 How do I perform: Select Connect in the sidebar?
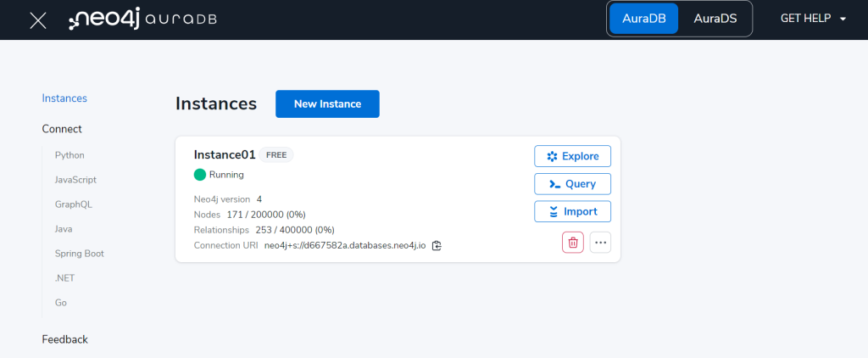62,129
